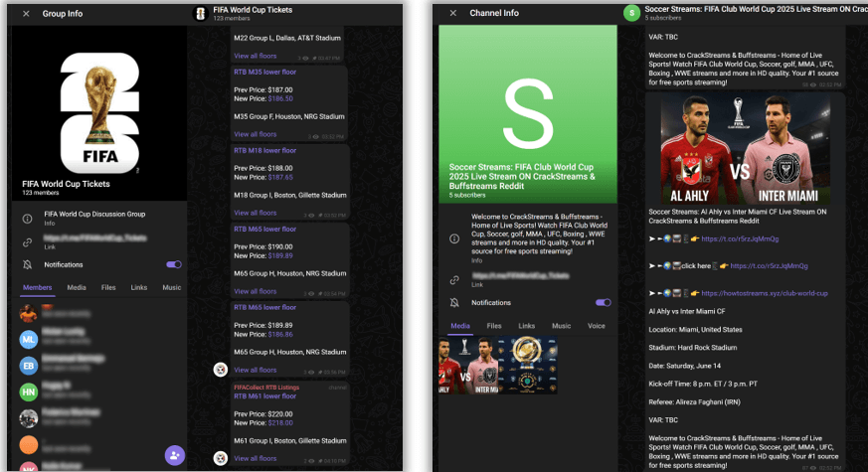
Task: Click the blurred group invite link
Action: (95, 237)
